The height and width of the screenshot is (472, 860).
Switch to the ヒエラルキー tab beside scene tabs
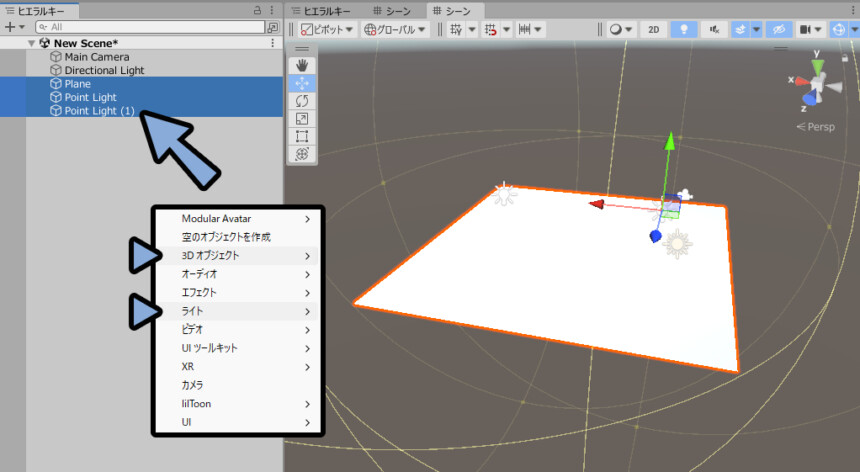321,11
